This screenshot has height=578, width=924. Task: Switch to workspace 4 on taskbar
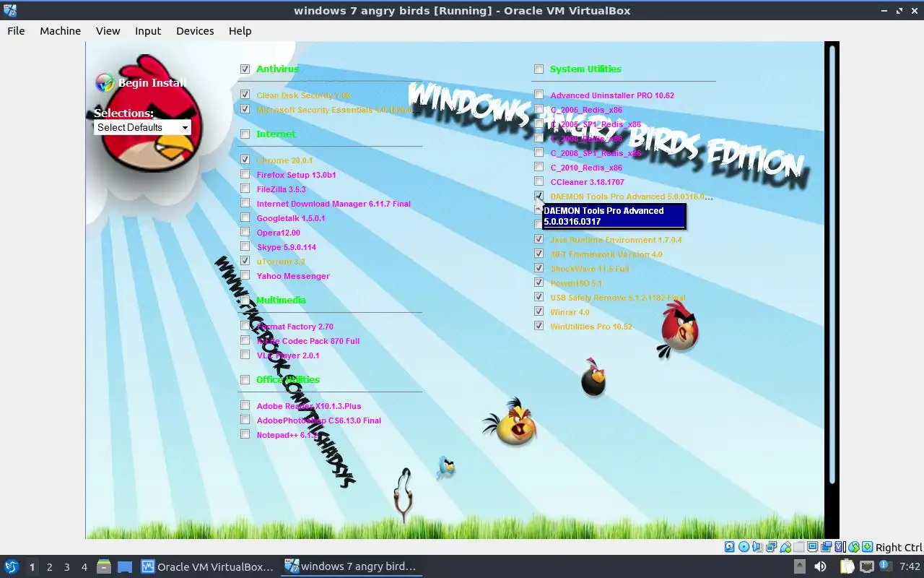click(84, 567)
